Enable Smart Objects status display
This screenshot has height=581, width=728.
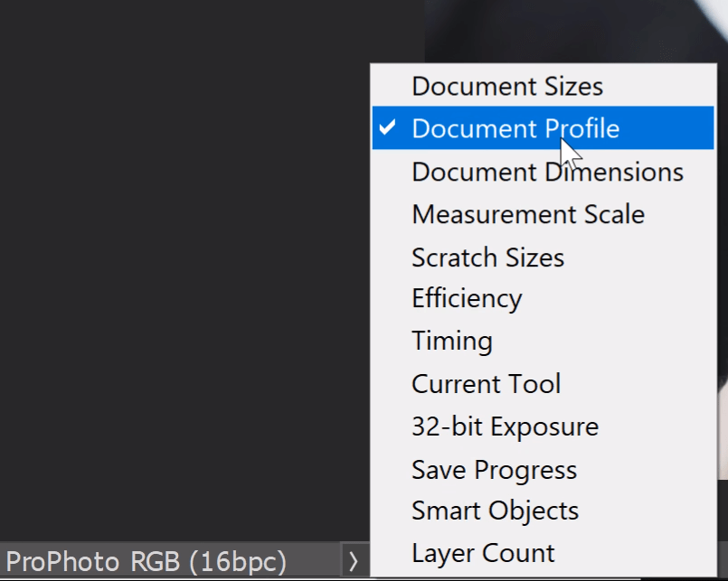click(495, 511)
